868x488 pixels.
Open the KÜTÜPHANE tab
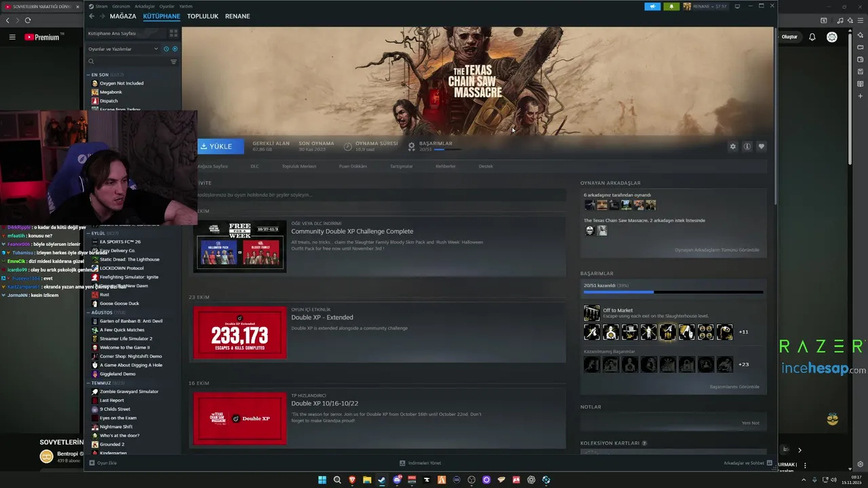click(x=161, y=16)
